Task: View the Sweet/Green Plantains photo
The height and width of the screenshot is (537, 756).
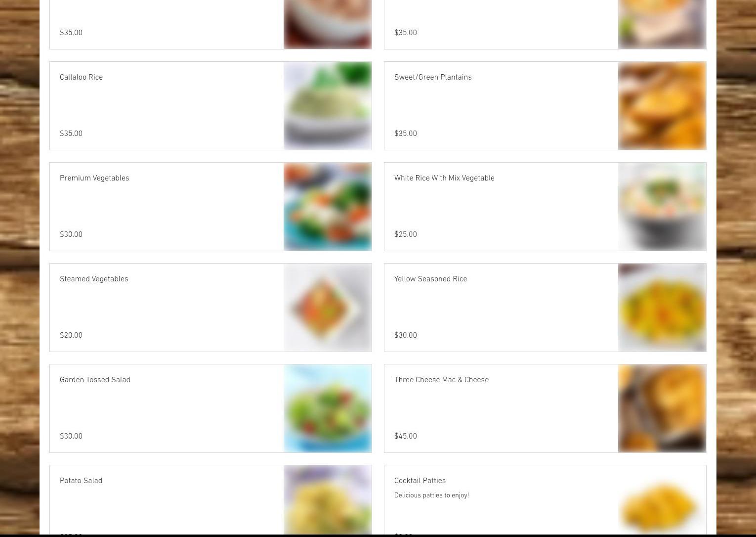Action: point(662,106)
